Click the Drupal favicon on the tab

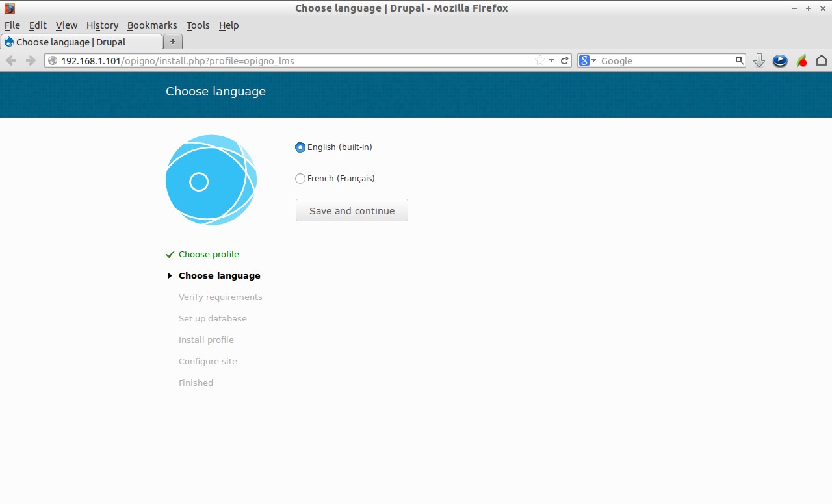8,42
